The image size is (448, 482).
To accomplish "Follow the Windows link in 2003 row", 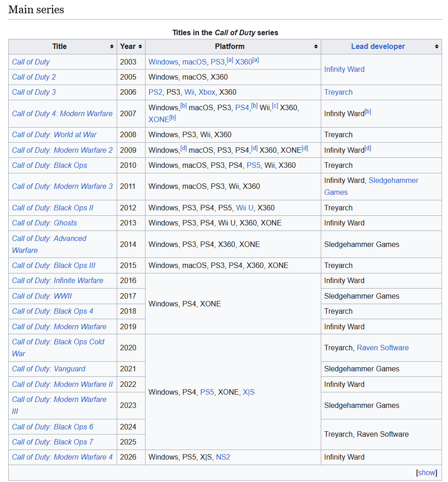I will tap(163, 62).
